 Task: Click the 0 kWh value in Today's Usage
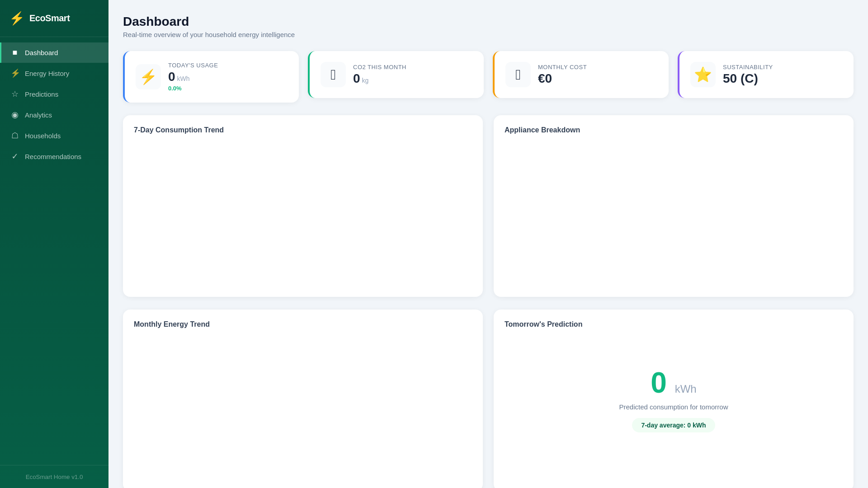click(179, 77)
